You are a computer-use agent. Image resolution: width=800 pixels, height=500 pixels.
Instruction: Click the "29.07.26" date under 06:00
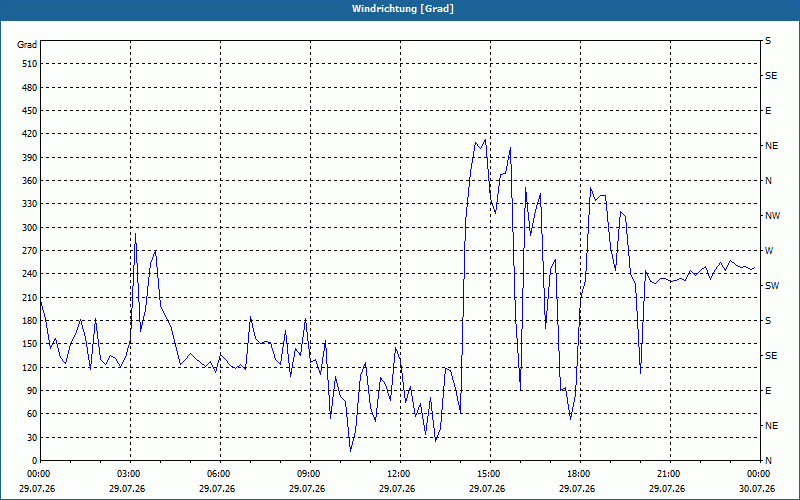click(x=217, y=489)
